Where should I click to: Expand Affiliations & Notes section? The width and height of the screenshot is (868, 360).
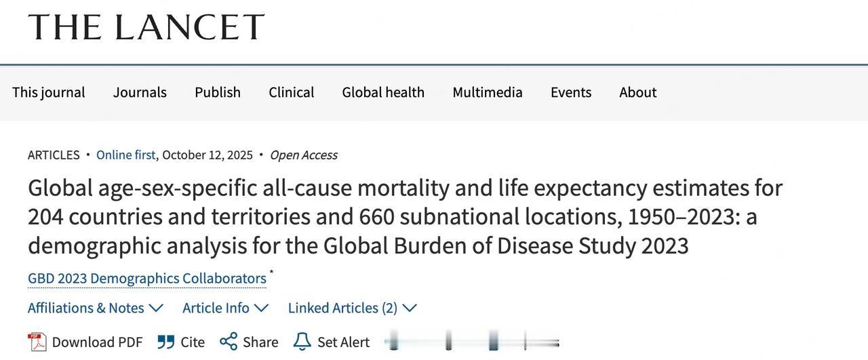click(x=96, y=308)
